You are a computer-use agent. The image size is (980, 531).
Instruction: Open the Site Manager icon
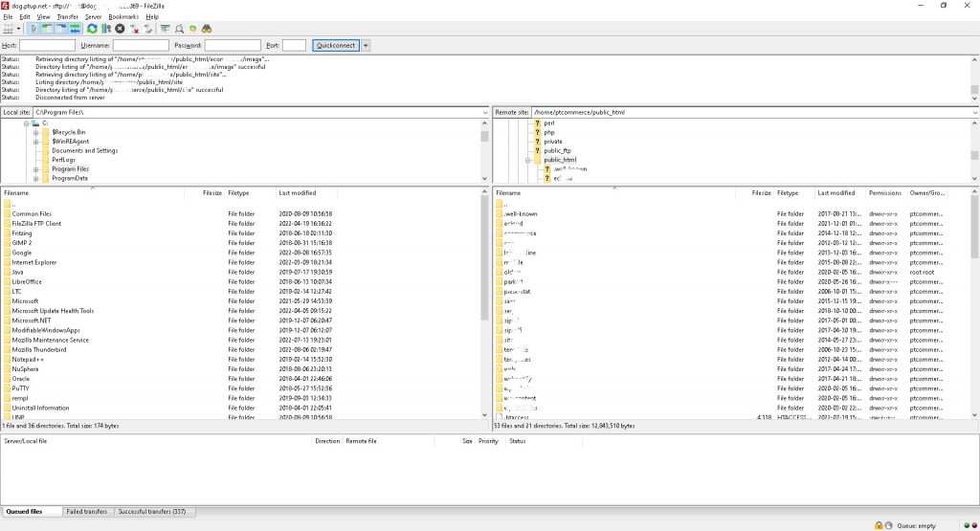click(8, 29)
